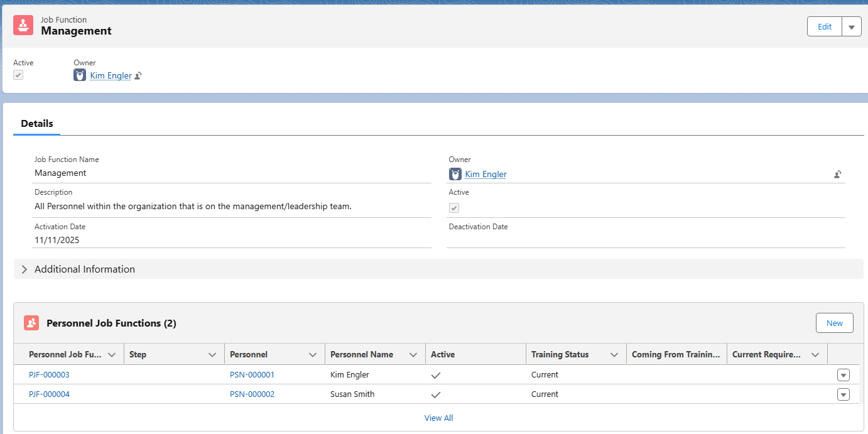Screen dimensions: 868x434
Task: Click the owner avatar icon in header
Action: pos(80,75)
